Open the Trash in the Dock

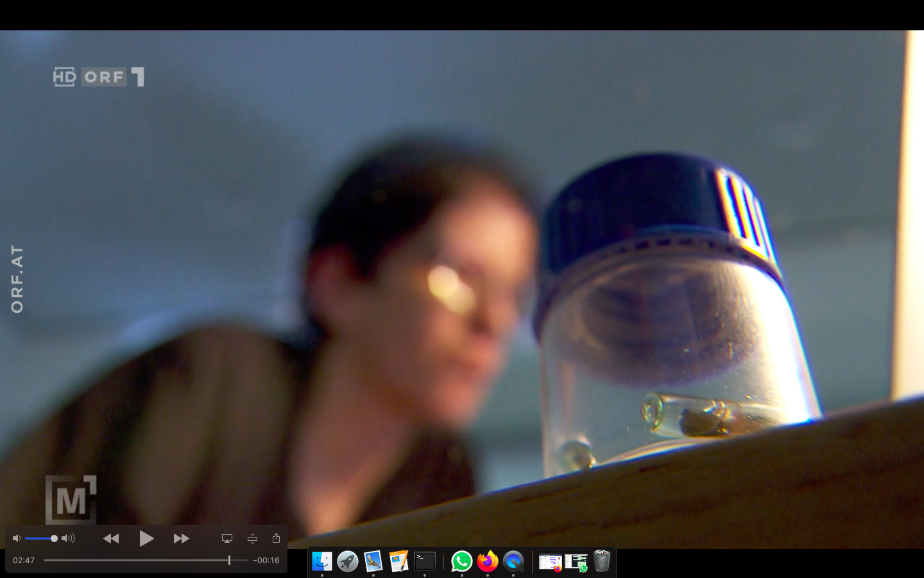click(x=601, y=561)
